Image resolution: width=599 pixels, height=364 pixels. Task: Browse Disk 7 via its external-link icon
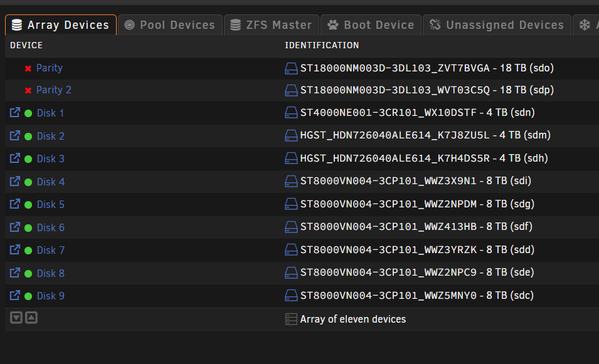(15, 249)
